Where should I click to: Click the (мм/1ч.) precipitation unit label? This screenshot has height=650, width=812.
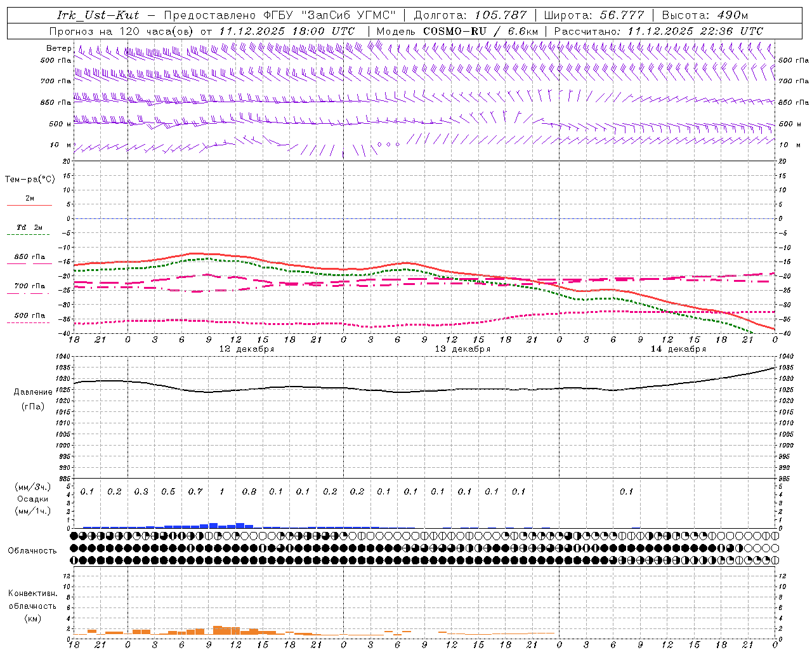click(x=32, y=511)
